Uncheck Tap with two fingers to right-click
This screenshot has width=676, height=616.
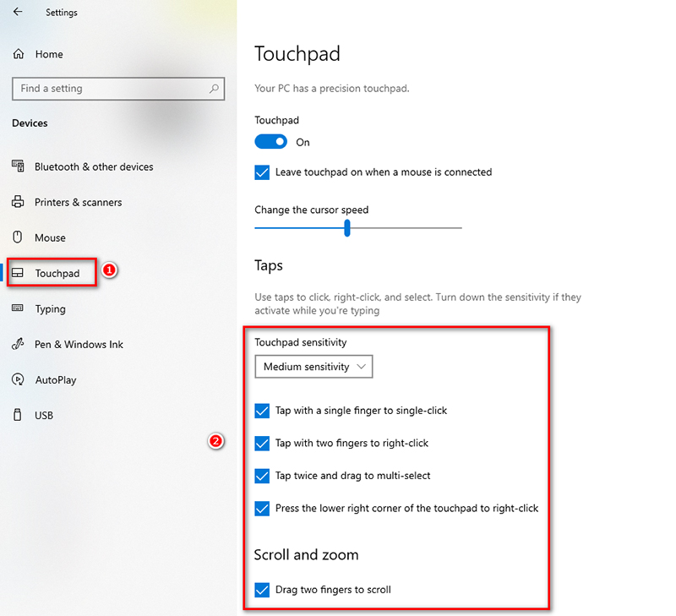point(262,443)
